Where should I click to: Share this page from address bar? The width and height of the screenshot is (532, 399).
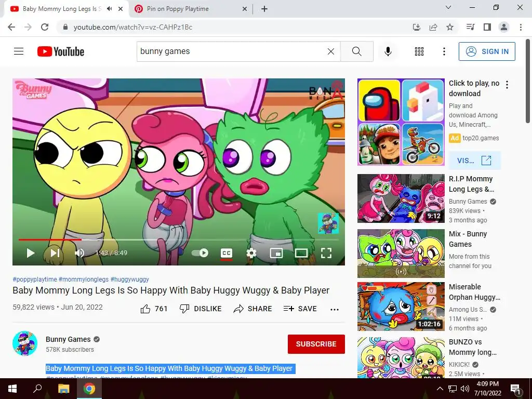click(x=433, y=27)
